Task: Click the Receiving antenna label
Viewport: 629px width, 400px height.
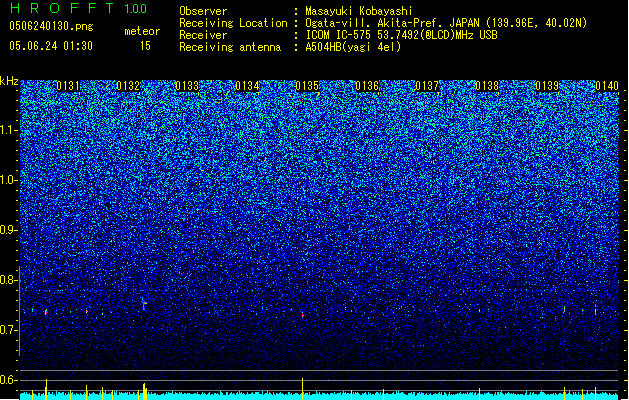Action: [x=230, y=47]
